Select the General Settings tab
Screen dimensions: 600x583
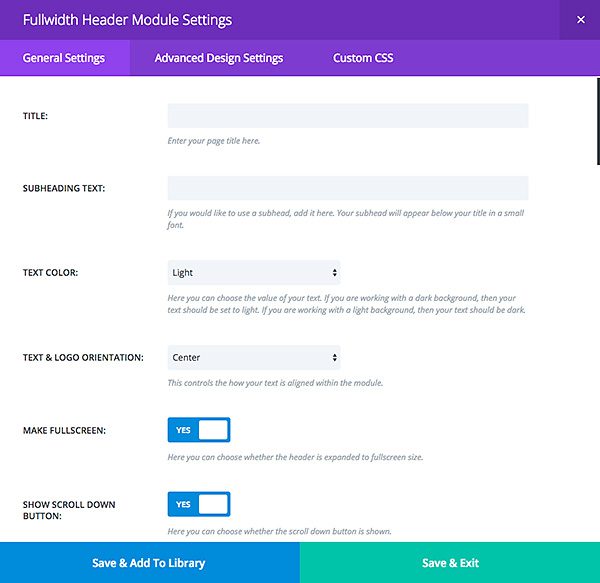[x=64, y=58]
